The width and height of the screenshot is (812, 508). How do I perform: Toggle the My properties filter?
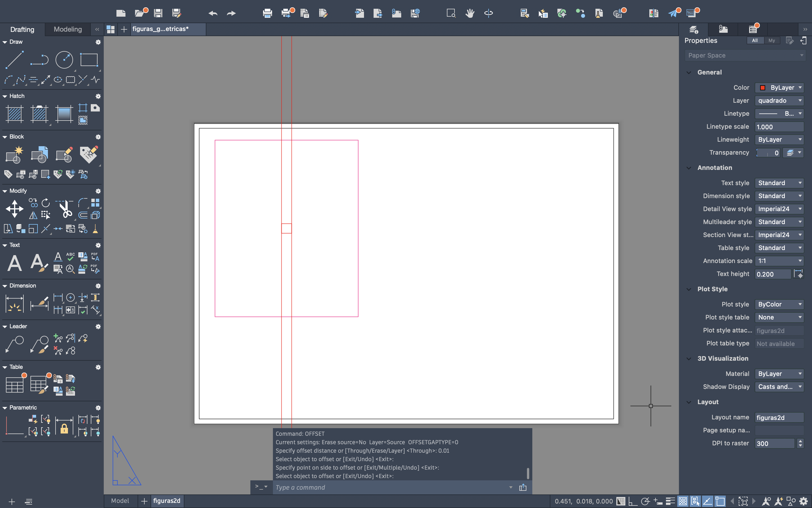[772, 41]
